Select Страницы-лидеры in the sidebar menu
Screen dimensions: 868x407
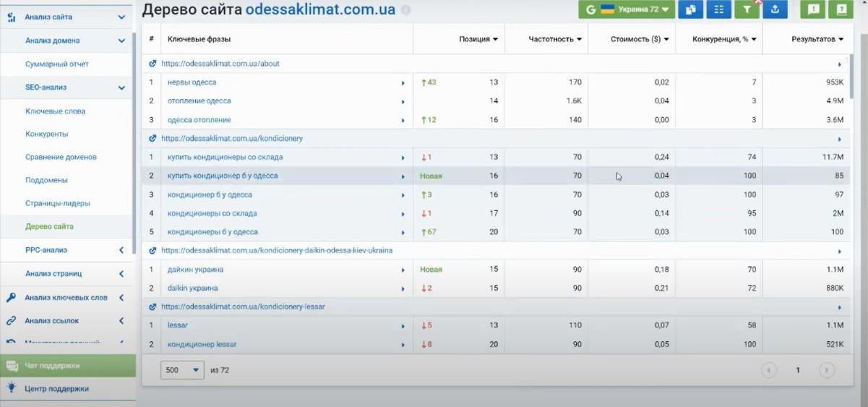(58, 204)
